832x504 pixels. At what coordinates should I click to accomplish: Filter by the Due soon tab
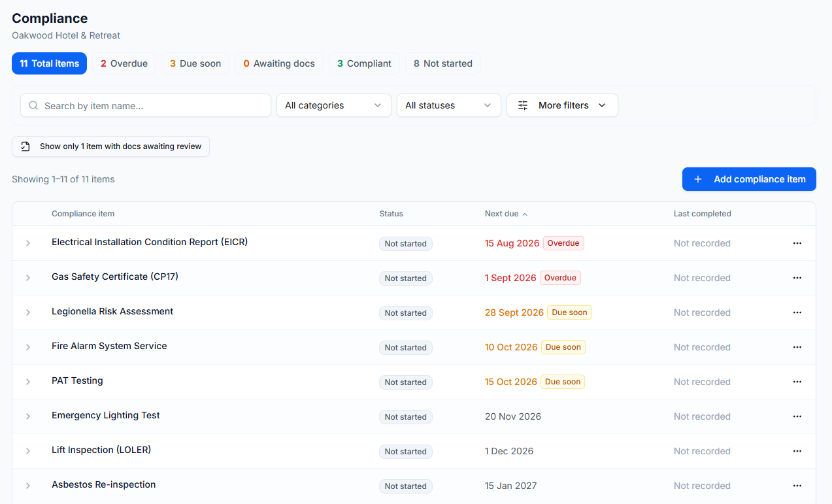tap(195, 63)
